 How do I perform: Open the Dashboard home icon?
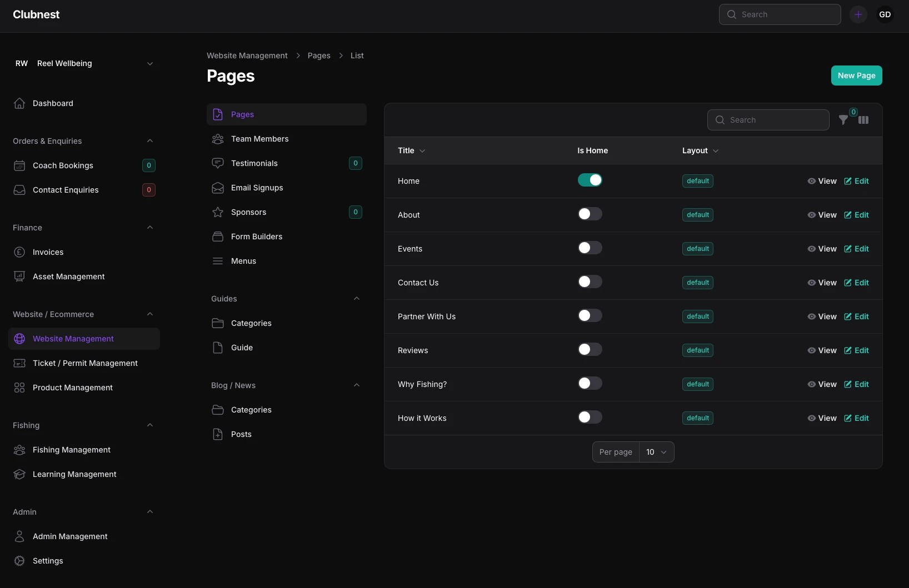[x=19, y=103]
